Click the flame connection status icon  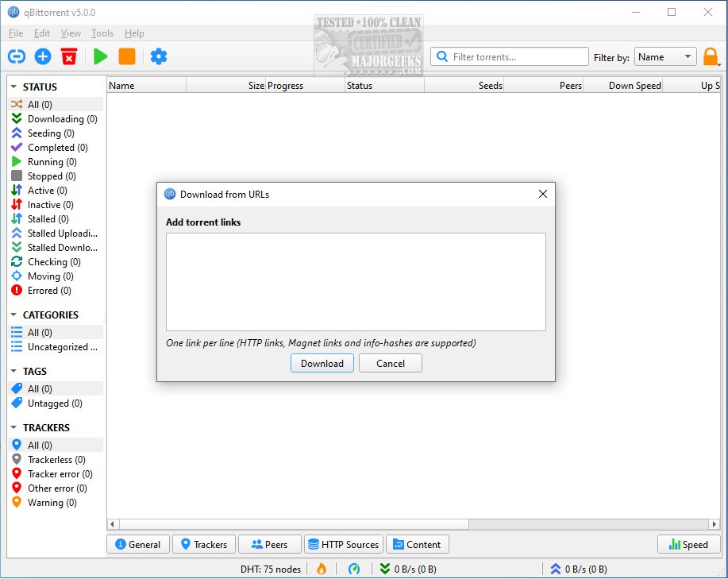[x=322, y=569]
